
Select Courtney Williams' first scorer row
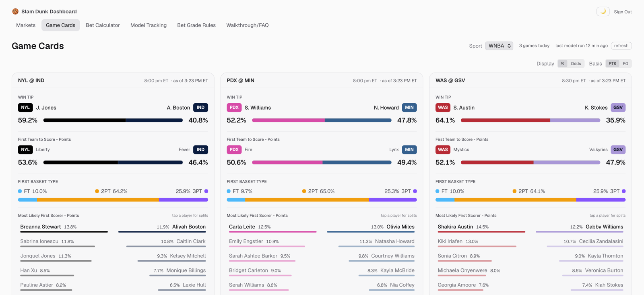pos(371,257)
